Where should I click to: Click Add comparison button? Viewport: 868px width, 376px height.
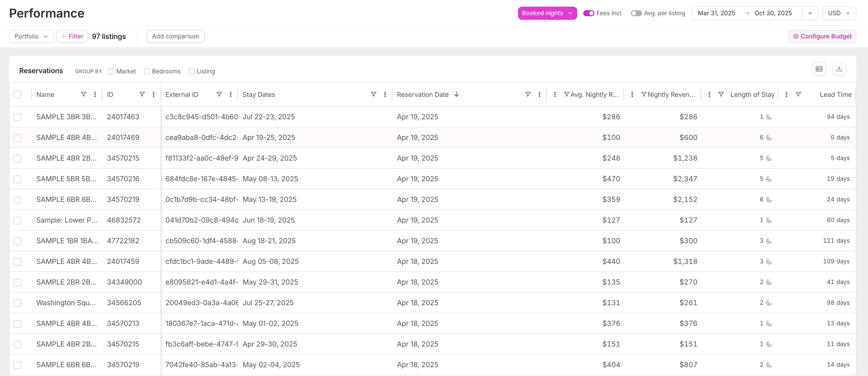click(x=176, y=36)
